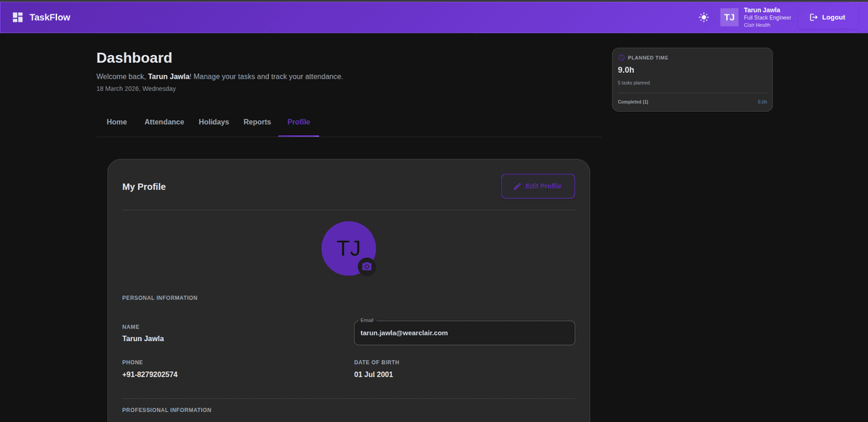The width and height of the screenshot is (868, 422).
Task: Expand the Planned Time summary card
Action: pos(692,79)
